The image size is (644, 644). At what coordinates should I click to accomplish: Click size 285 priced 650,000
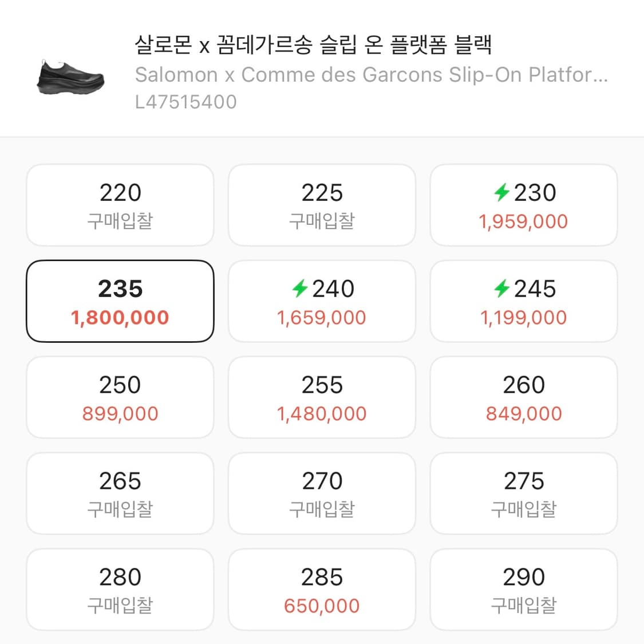coord(322,589)
